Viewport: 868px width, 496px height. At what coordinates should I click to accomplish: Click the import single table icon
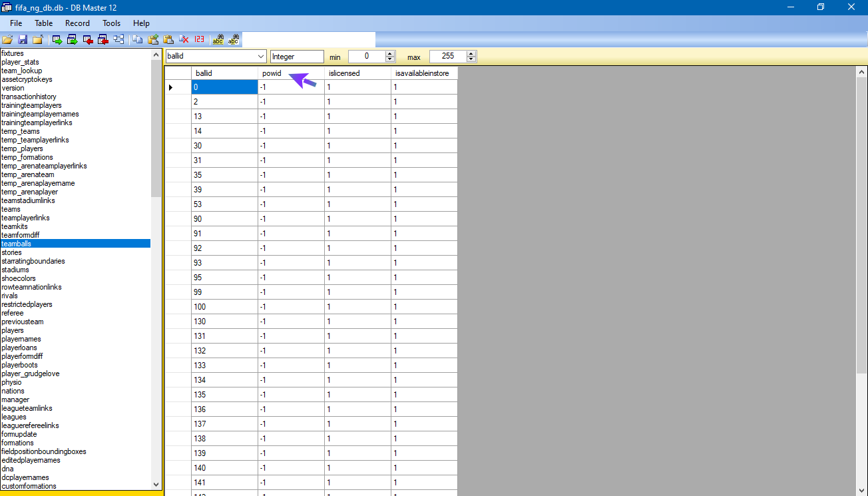point(88,40)
